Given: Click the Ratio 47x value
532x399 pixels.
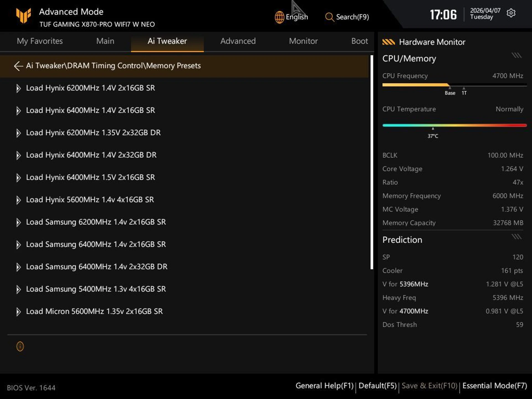Looking at the screenshot, I should tap(518, 183).
